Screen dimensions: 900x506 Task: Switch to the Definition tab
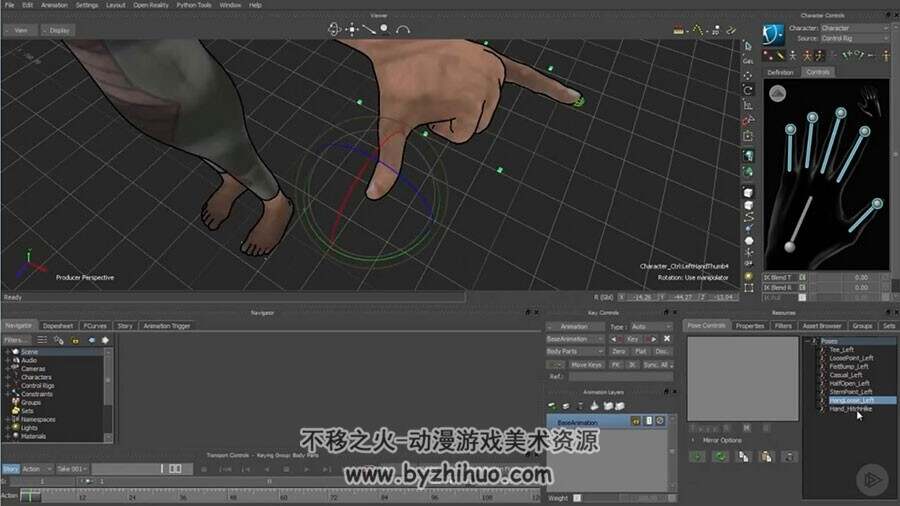coord(780,72)
